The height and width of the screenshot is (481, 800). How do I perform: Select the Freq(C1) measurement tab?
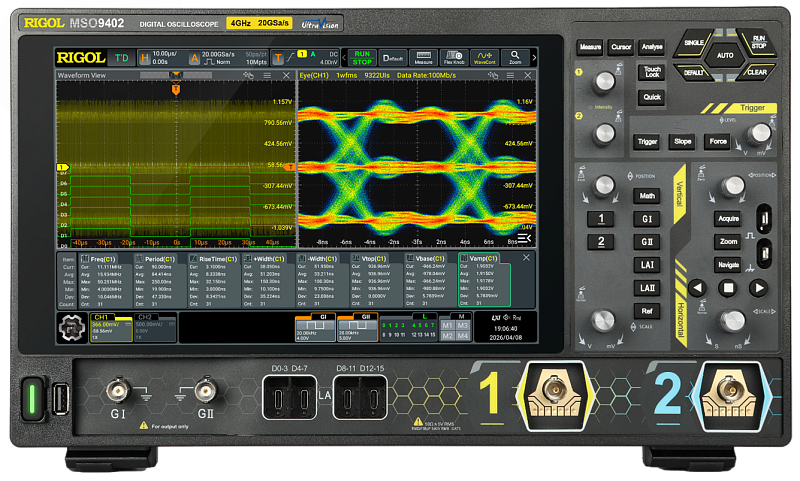(x=98, y=259)
